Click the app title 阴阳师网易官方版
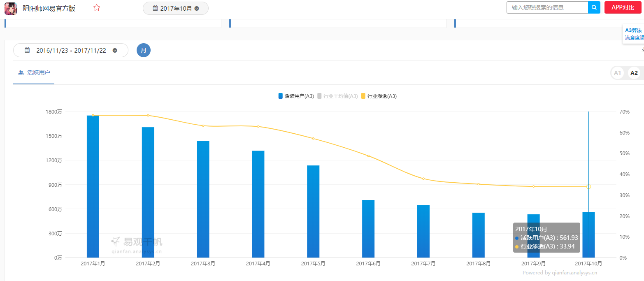 coord(49,8)
